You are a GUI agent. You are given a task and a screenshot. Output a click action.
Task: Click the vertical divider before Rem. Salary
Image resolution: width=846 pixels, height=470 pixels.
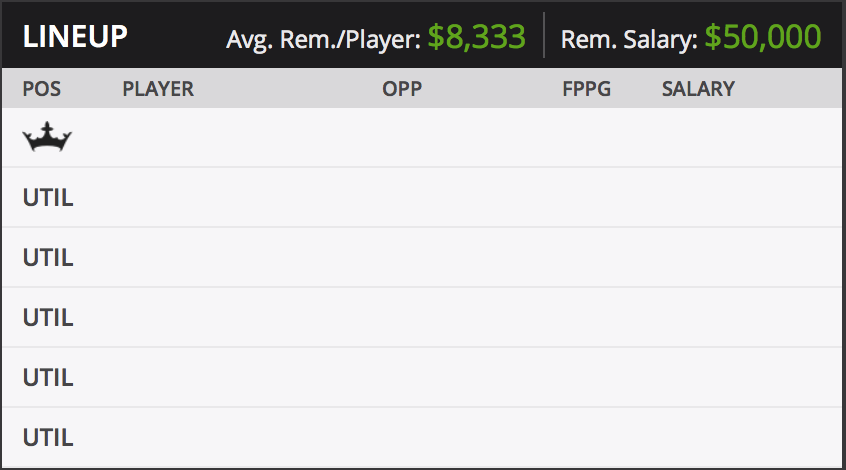544,35
